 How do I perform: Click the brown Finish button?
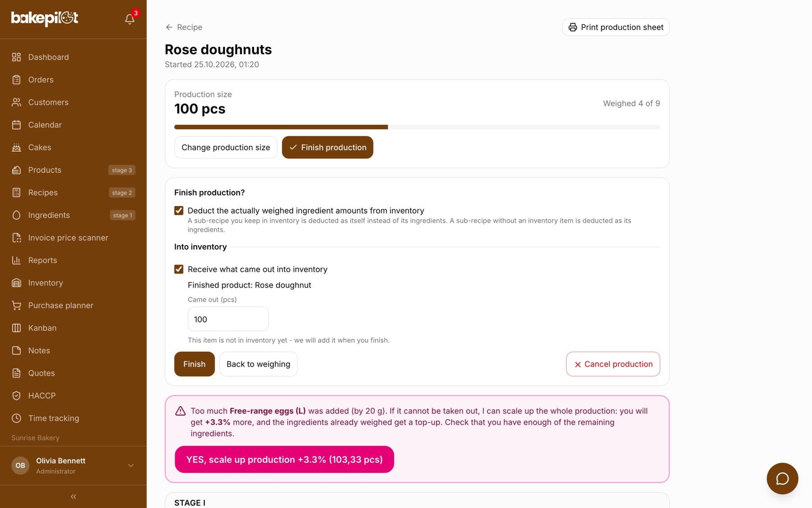tap(194, 364)
